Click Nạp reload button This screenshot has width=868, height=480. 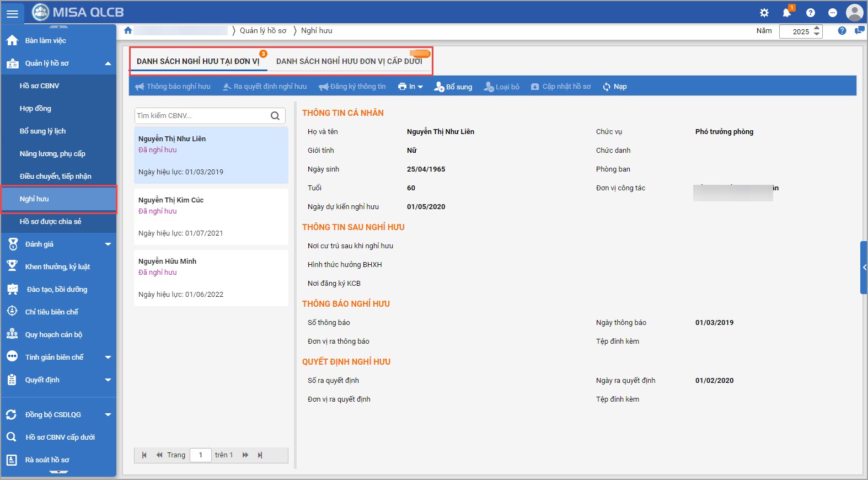pos(614,87)
